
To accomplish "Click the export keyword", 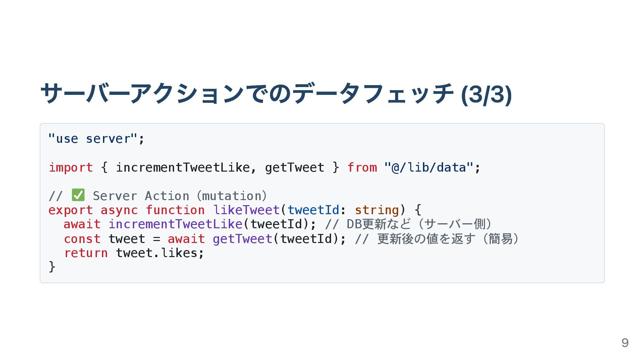I will [70, 210].
